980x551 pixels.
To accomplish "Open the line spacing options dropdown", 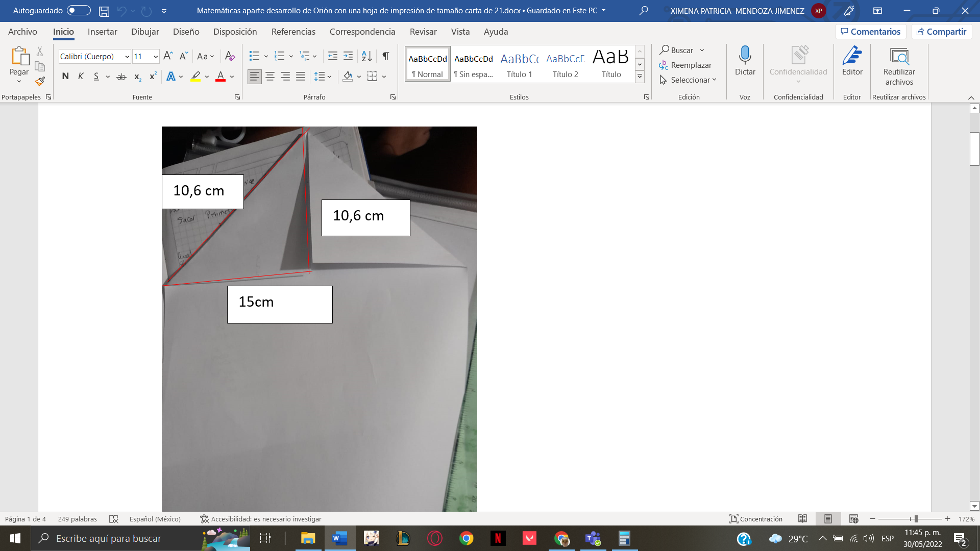I will pyautogui.click(x=329, y=76).
